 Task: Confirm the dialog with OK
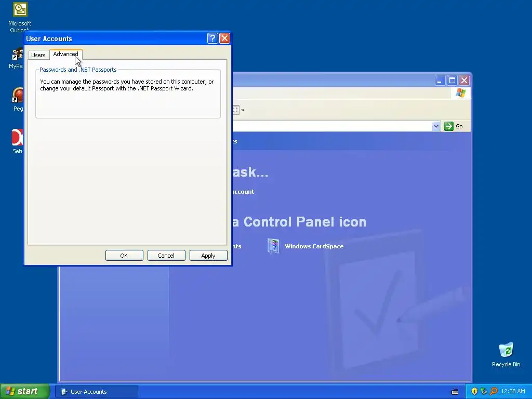tap(124, 256)
